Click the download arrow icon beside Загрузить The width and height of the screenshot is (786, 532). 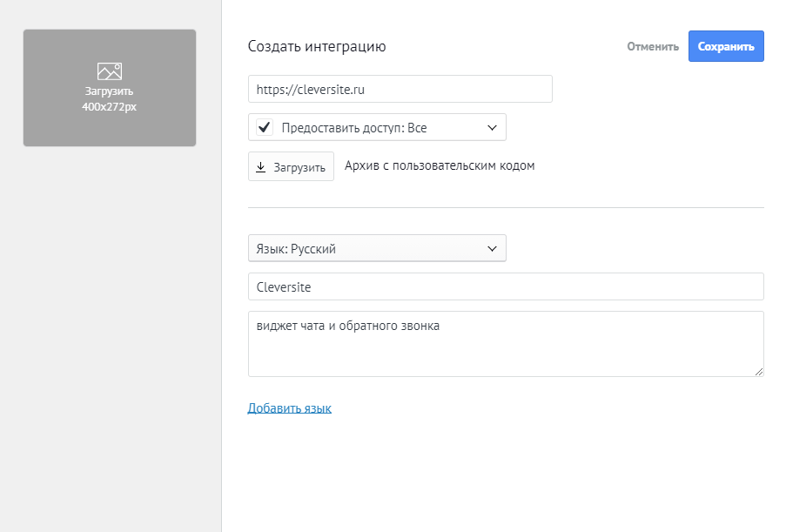260,167
